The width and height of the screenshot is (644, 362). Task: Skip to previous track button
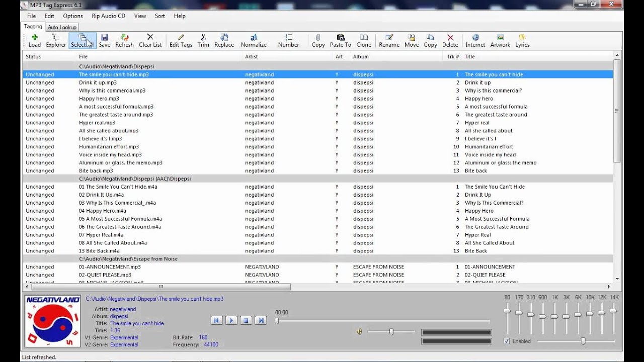click(x=217, y=320)
